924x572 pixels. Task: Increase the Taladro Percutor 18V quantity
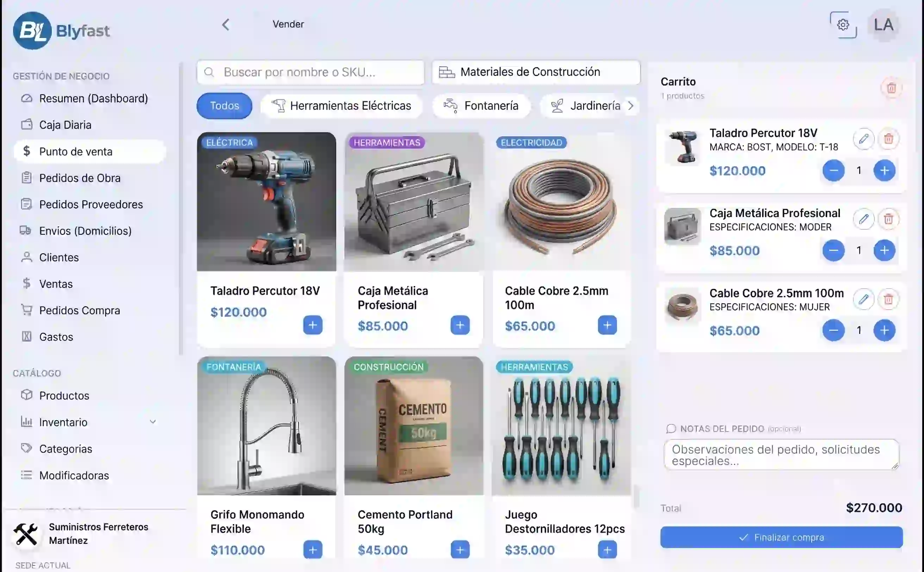point(884,170)
